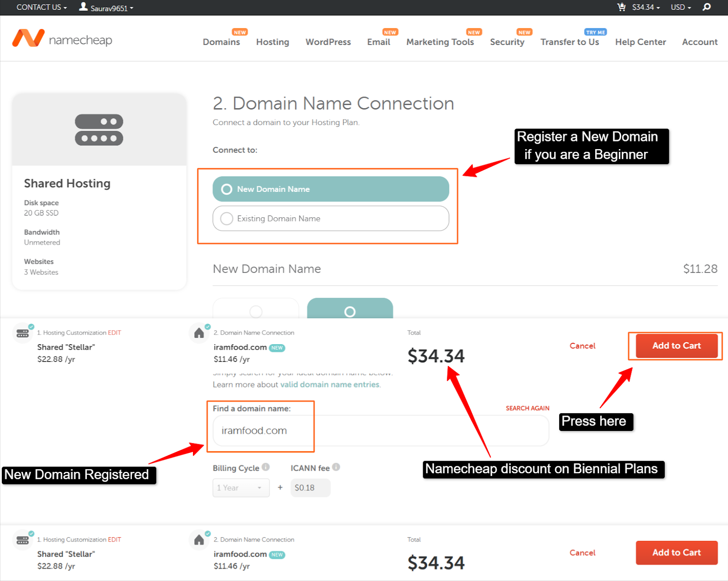Image resolution: width=728 pixels, height=581 pixels.
Task: Open Transfer to Us menu
Action: [x=570, y=42]
